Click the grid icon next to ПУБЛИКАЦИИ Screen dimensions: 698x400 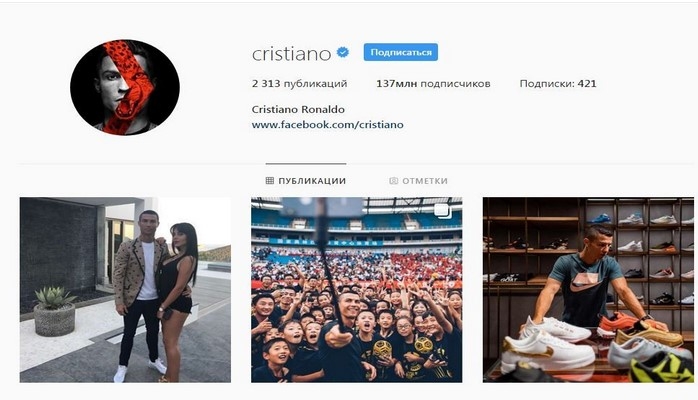point(269,181)
